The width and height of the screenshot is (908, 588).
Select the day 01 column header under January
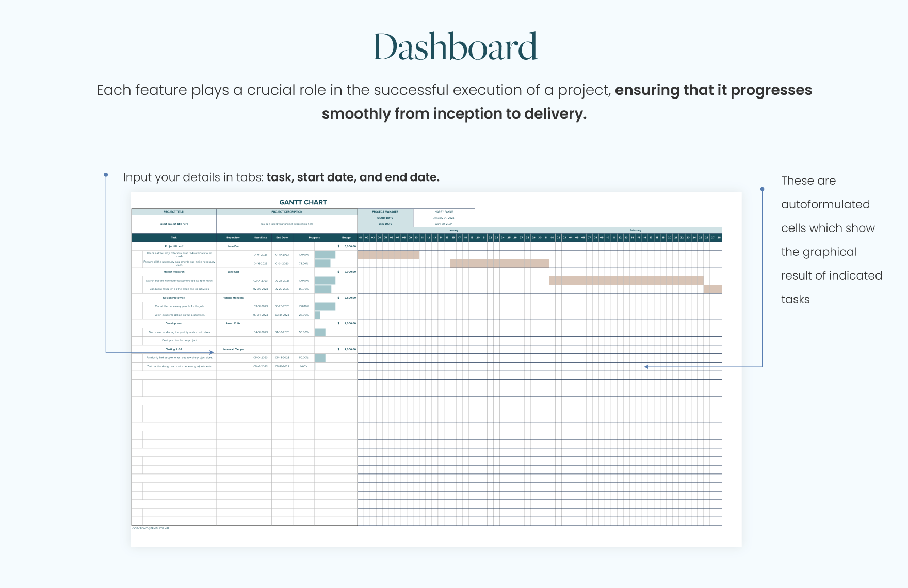click(x=360, y=237)
